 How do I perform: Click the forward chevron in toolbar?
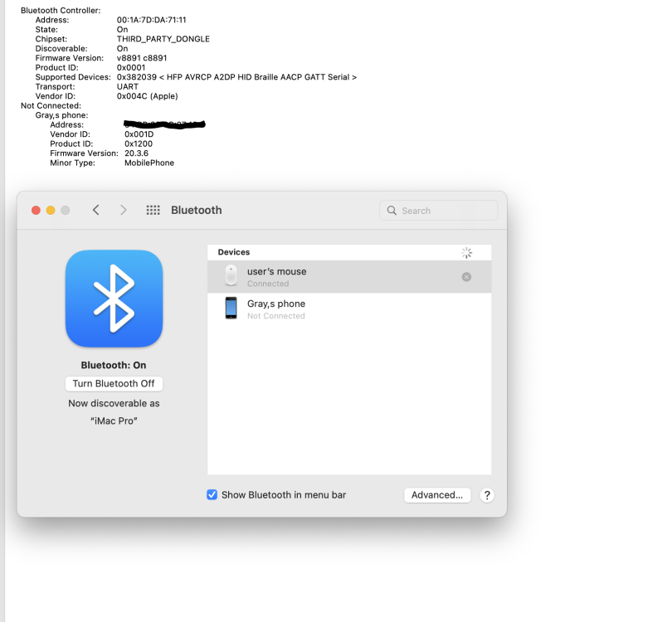tap(124, 210)
